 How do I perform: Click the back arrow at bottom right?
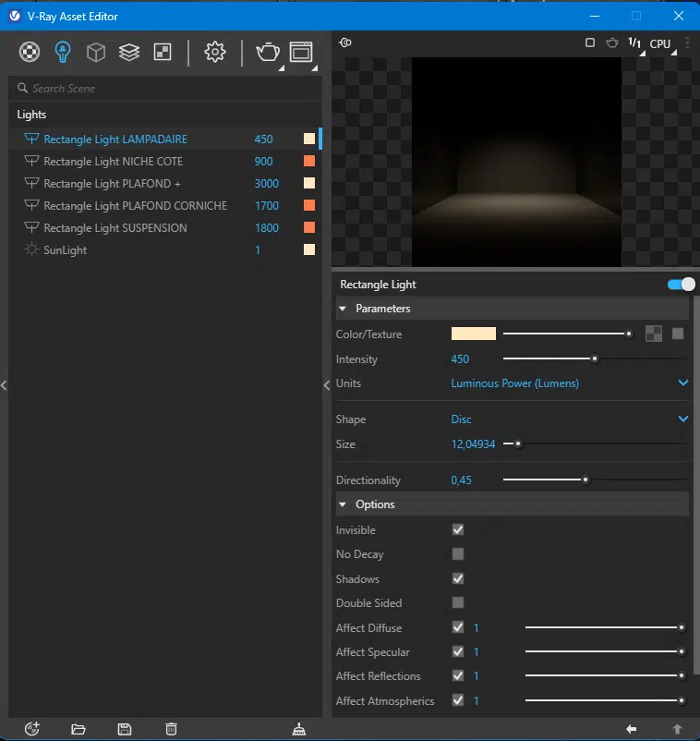[x=632, y=729]
